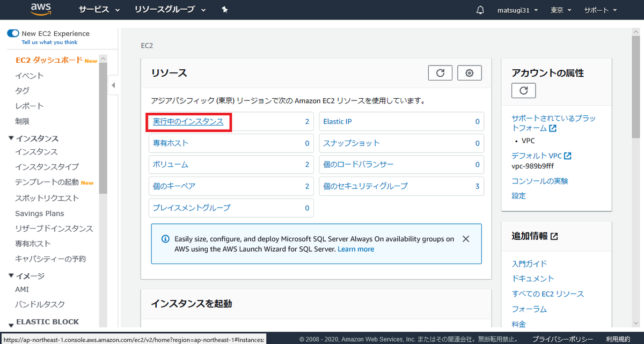Image resolution: width=644 pixels, height=344 pixels.
Task: Open external link icon beside 追加情報
Action: (x=554, y=236)
